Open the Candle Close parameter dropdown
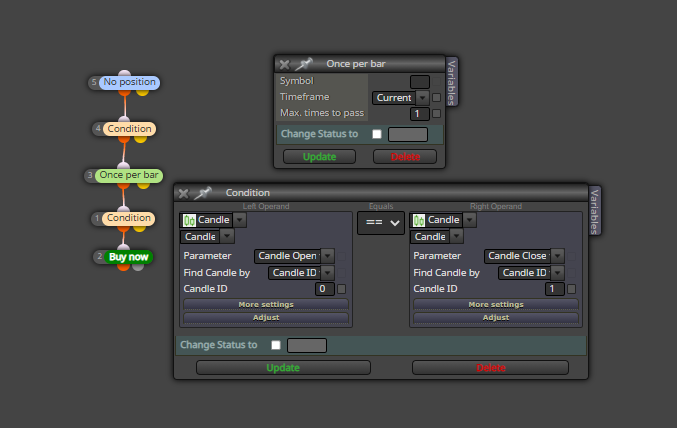Image resolution: width=677 pixels, height=428 pixels. [x=524, y=256]
